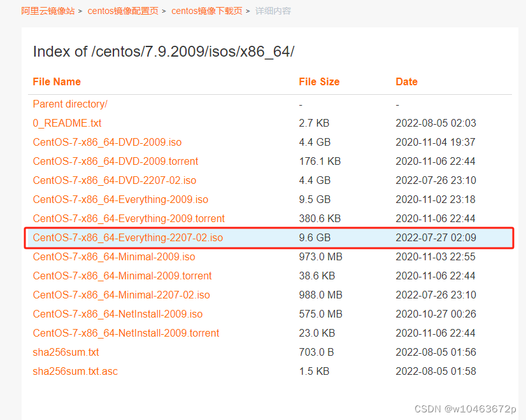Go to centos镜像下载页 breadcrumb
Screen dimensions: 526x420
tap(206, 11)
